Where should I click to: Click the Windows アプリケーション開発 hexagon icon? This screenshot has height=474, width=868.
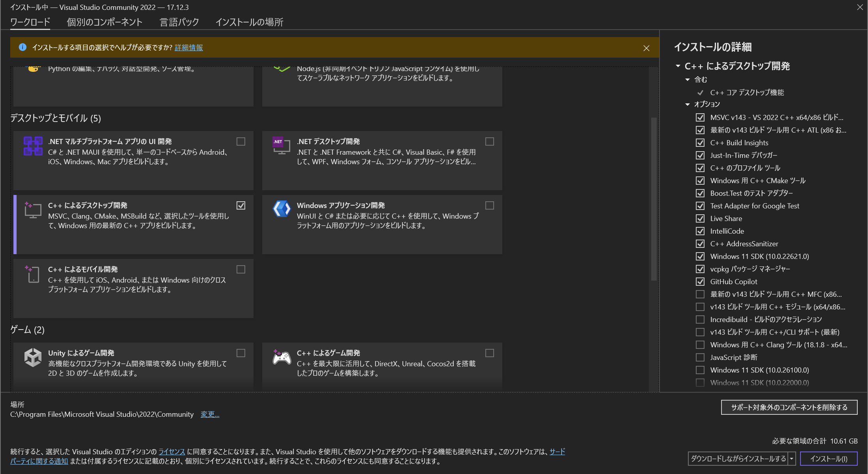coord(281,209)
